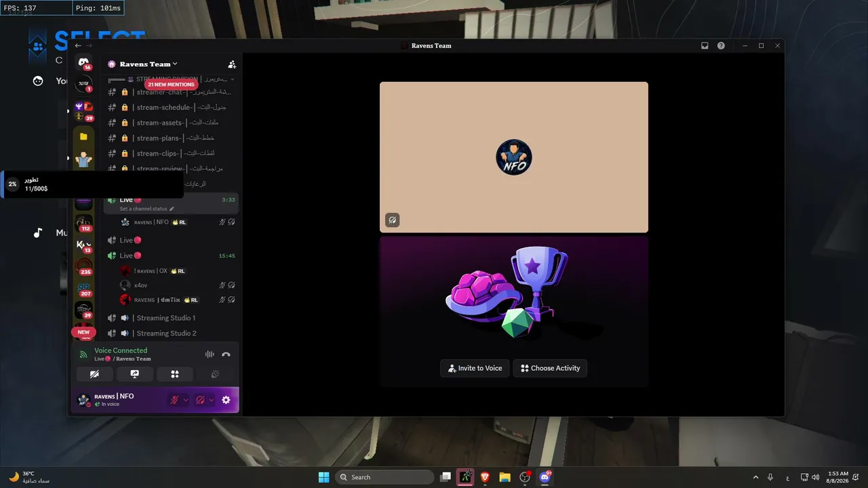Select the Live voice channel timed 15:45

pos(171,256)
